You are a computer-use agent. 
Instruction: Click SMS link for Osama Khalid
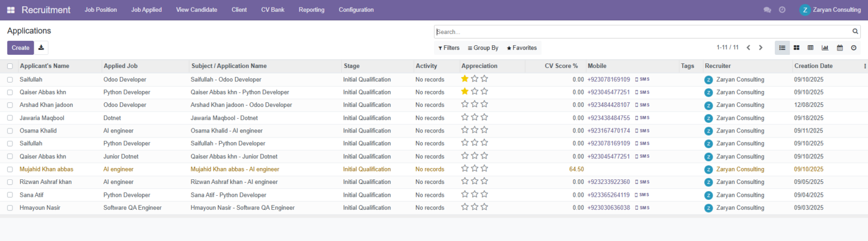[x=643, y=131]
